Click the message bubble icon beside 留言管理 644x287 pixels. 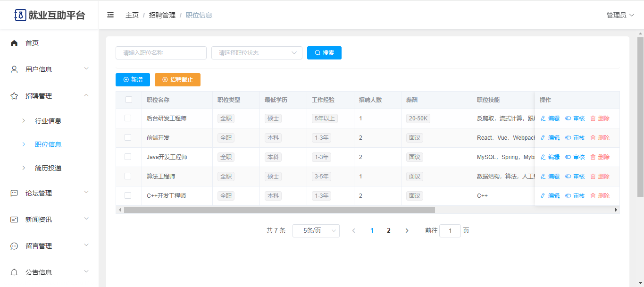point(14,246)
